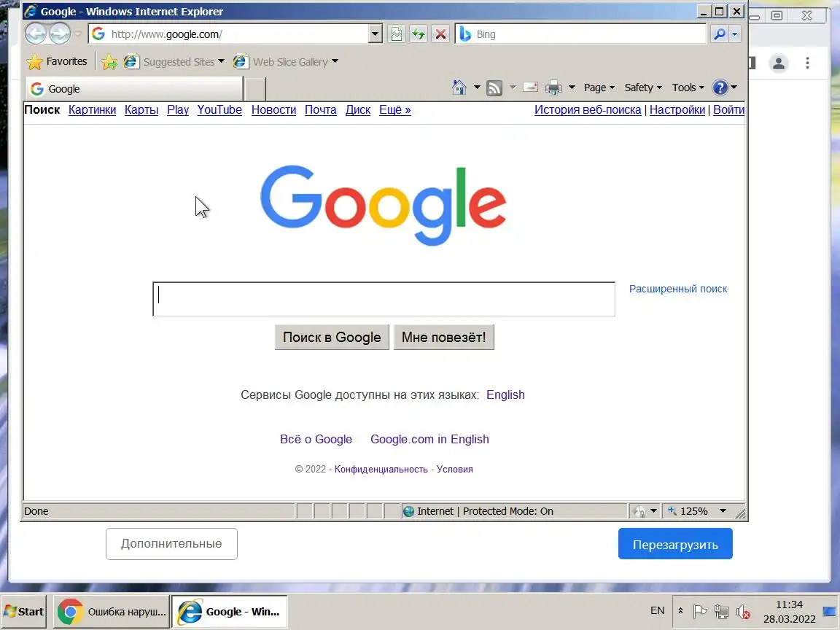Open Конфиденциальность link
Screen dimensions: 840x630
point(381,470)
